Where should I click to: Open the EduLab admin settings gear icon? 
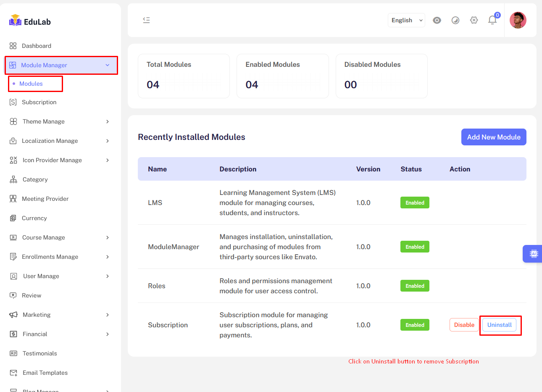[474, 20]
